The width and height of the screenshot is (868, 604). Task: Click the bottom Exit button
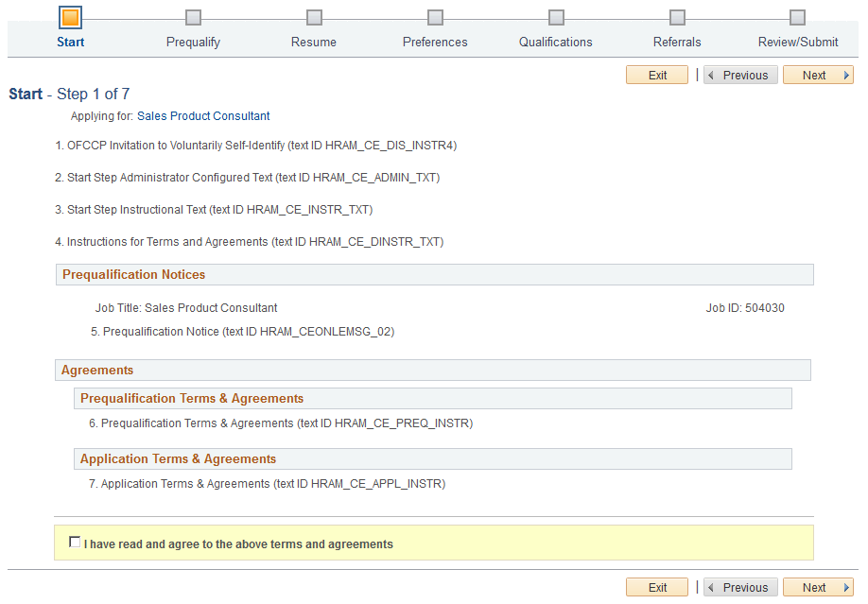click(x=657, y=587)
